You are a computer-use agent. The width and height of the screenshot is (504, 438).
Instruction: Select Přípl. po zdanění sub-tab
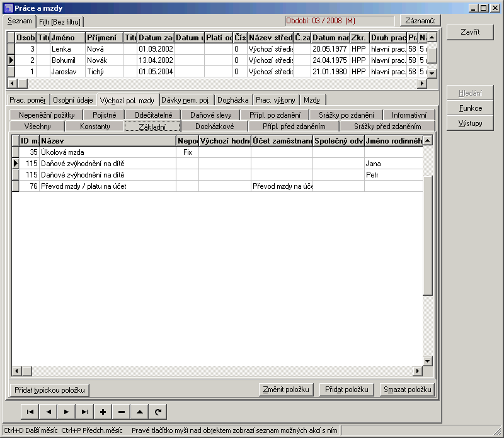(275, 115)
